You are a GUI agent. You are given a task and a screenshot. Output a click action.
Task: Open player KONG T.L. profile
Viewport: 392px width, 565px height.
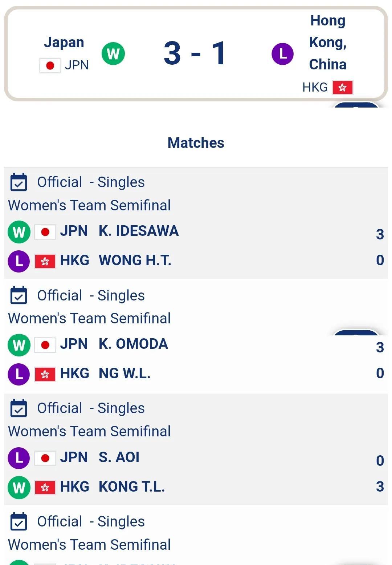131,487
